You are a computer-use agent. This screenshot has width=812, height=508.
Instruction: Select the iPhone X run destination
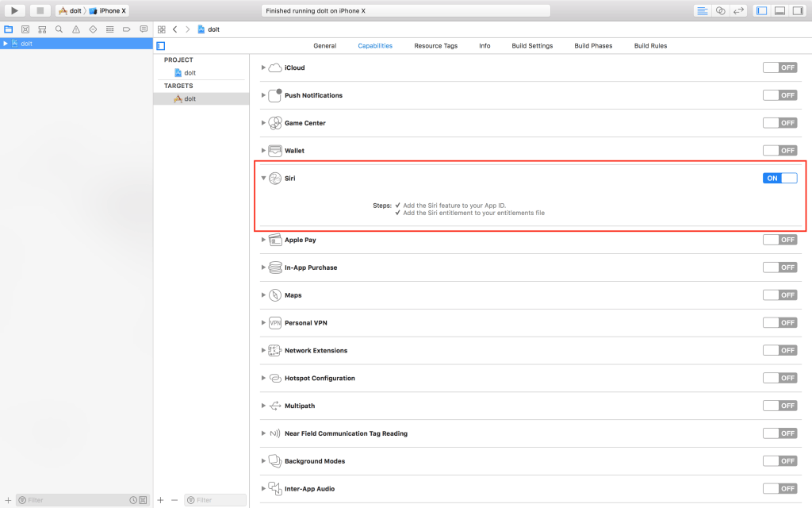pyautogui.click(x=112, y=10)
